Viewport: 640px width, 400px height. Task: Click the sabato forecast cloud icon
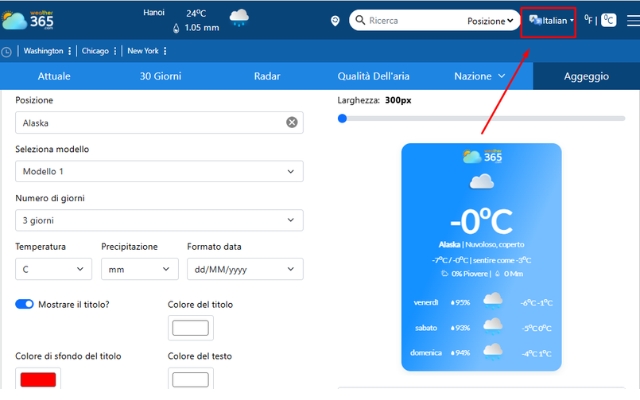[493, 327]
